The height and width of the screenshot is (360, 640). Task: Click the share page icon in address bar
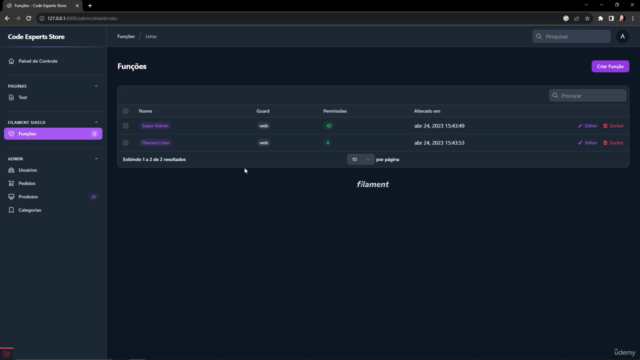[x=576, y=18]
